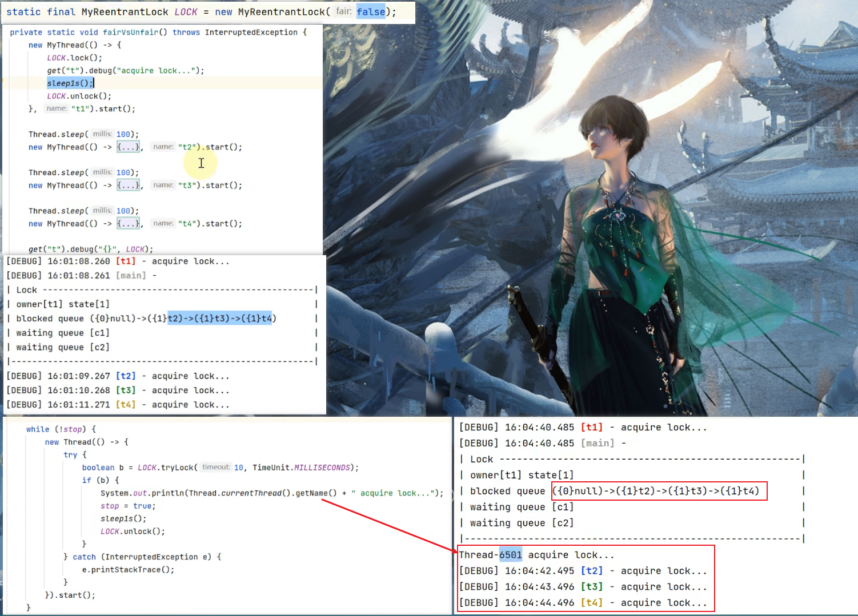Click the highlighted false value in the LOCK declaration

pos(371,12)
